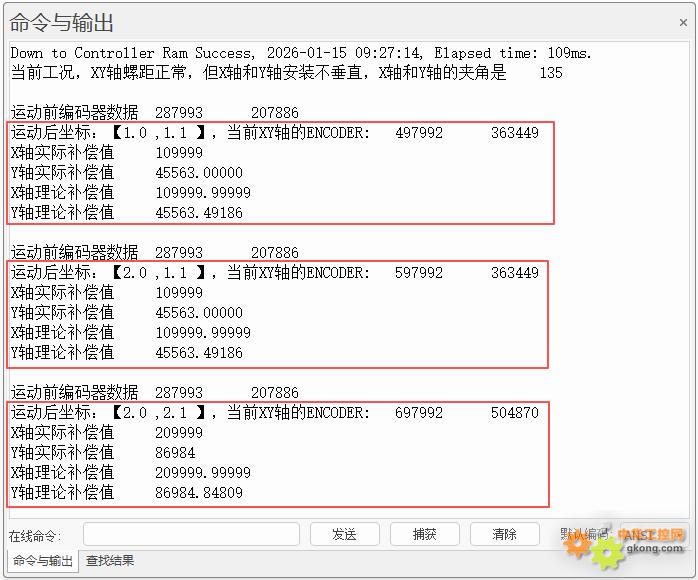The width and height of the screenshot is (698, 580).
Task: Click the 当前工况 status line
Action: tap(285, 73)
